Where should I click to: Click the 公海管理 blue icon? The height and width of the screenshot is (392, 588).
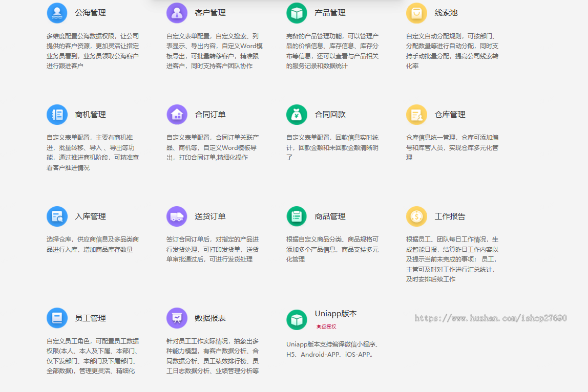(x=57, y=13)
